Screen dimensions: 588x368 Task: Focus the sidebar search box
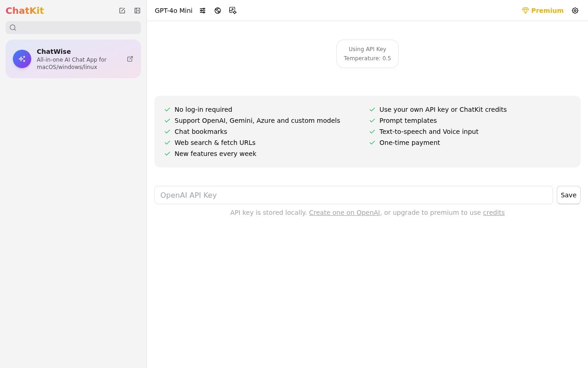coord(73,28)
